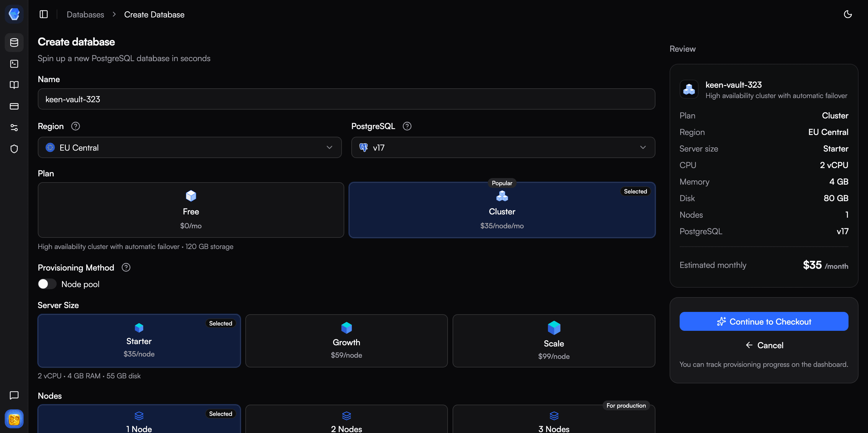The image size is (868, 433).
Task: Open the Provisioning Method help tooltip
Action: 126,267
